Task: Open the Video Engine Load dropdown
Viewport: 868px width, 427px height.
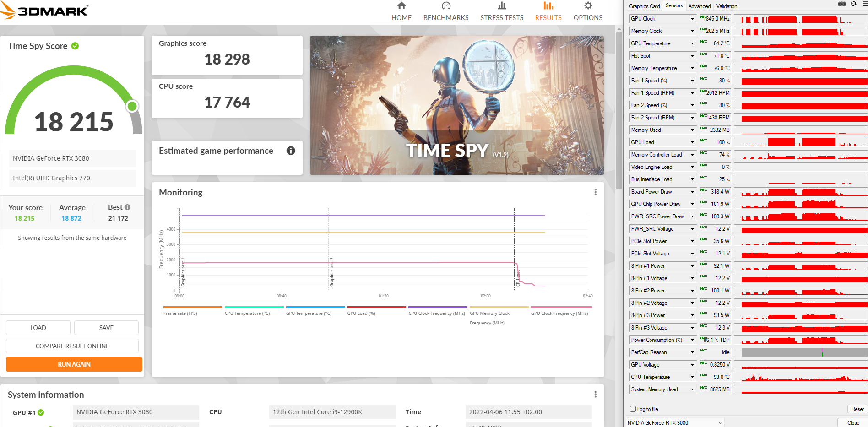Action: coord(692,167)
